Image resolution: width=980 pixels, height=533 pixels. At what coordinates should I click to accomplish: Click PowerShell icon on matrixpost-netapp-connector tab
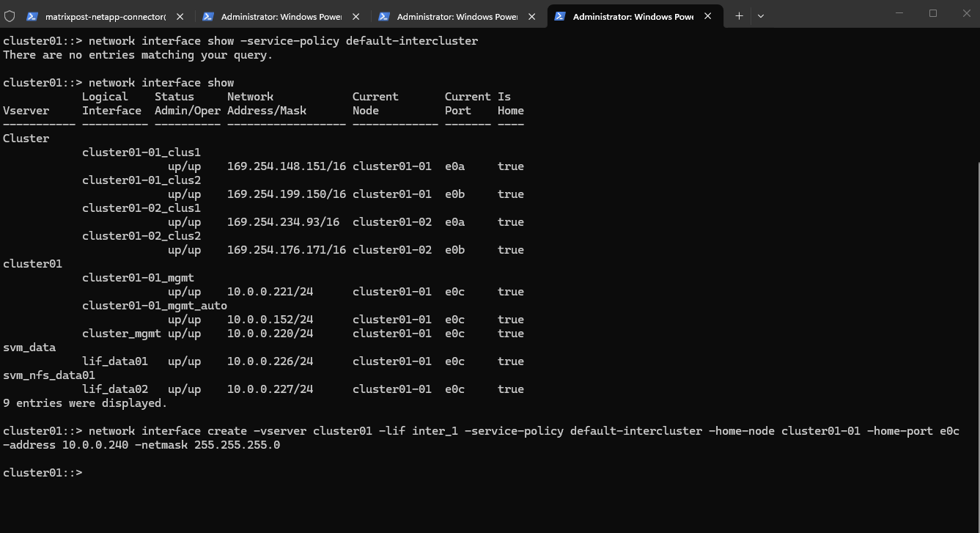[32, 16]
